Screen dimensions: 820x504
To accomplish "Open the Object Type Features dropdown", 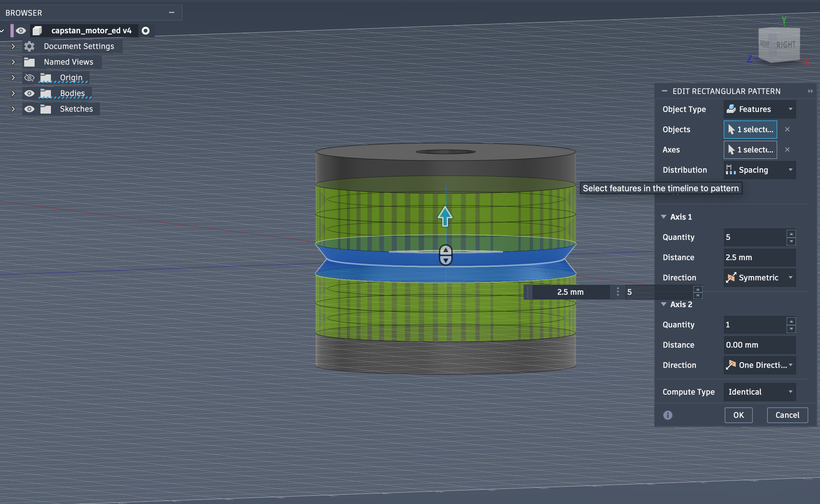I will 759,109.
